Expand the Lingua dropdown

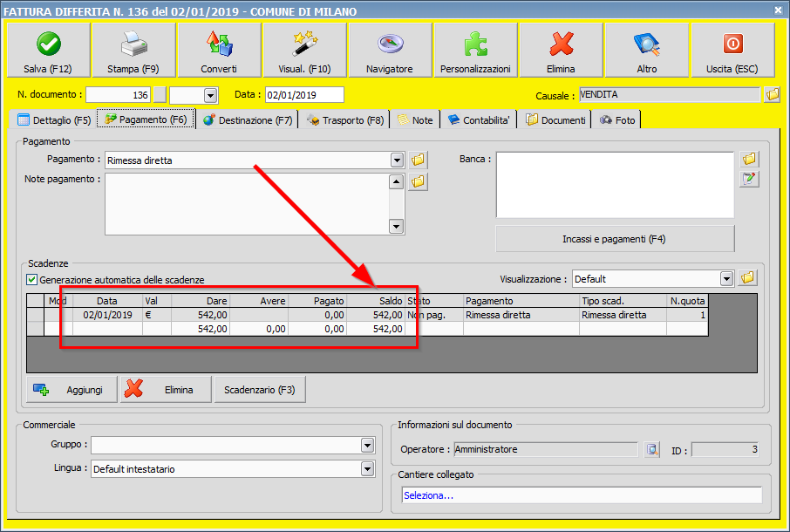pyautogui.click(x=367, y=469)
